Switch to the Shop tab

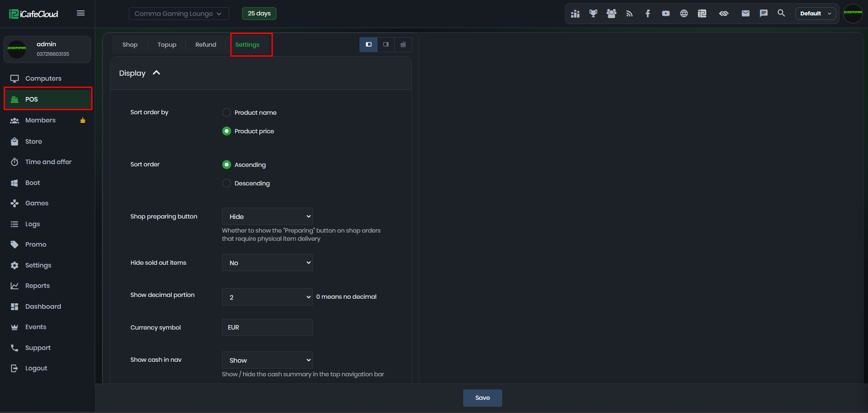(130, 44)
